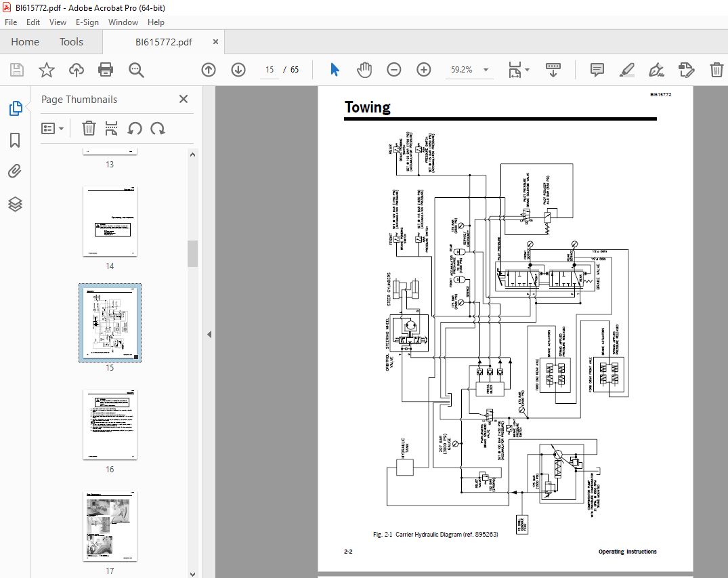Image resolution: width=728 pixels, height=578 pixels.
Task: Switch to the Home tab
Action: coord(25,42)
